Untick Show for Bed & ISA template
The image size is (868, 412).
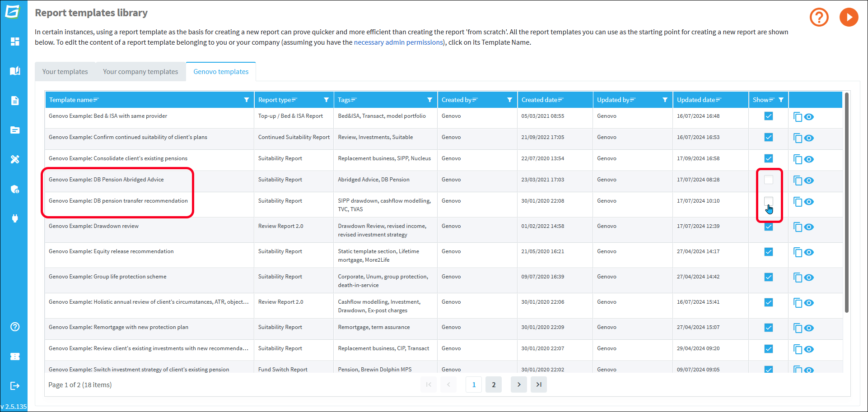point(769,116)
